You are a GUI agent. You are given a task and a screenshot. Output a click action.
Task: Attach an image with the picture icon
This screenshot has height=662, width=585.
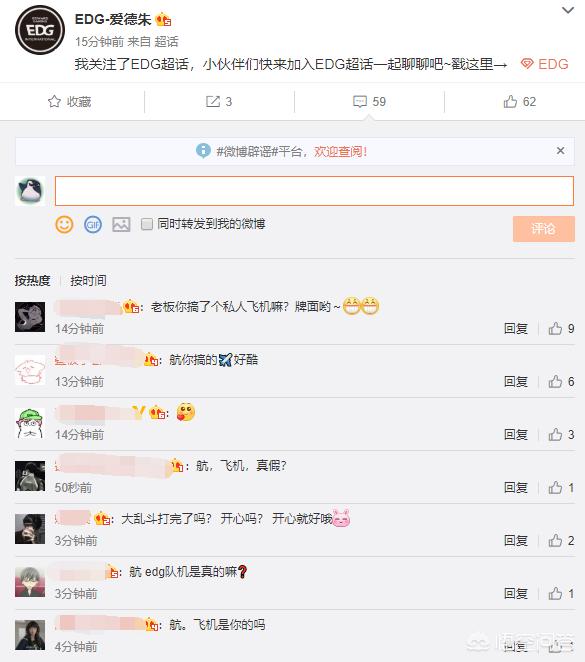coord(121,225)
